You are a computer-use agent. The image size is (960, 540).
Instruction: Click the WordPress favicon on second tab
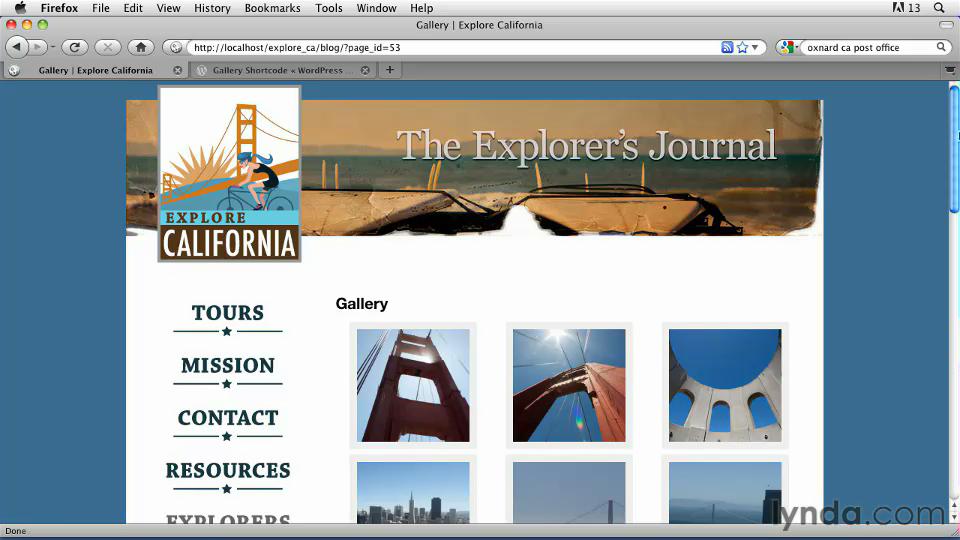coord(201,70)
